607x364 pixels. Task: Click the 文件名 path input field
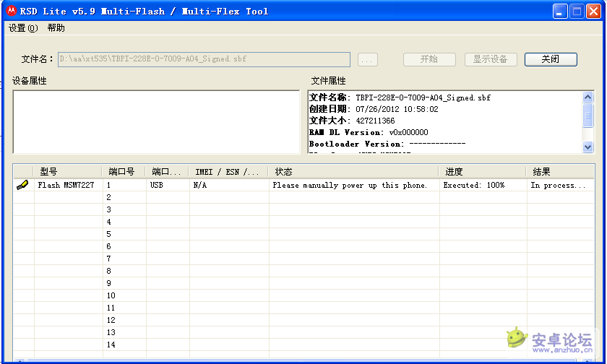click(x=204, y=59)
